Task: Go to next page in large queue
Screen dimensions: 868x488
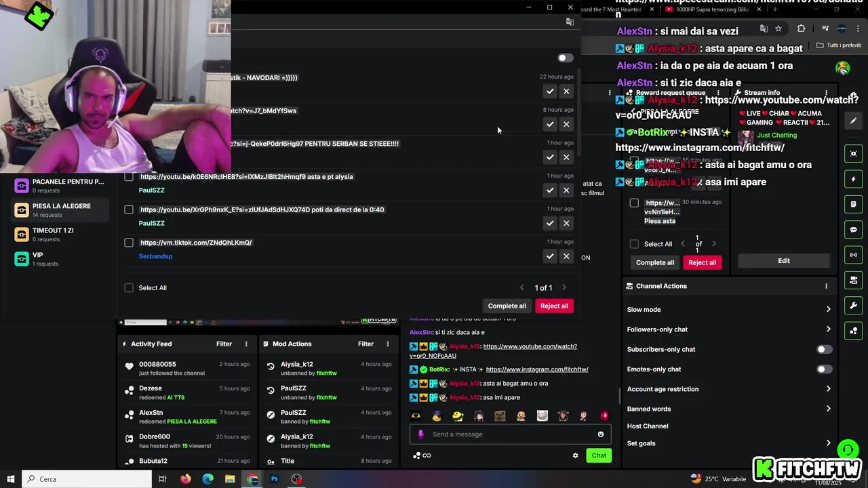Action: click(564, 288)
